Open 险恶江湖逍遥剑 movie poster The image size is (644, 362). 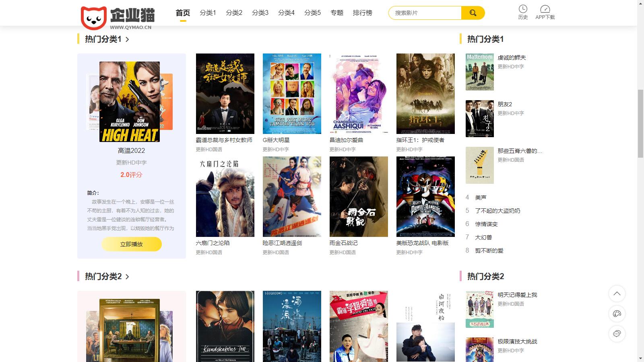(292, 197)
